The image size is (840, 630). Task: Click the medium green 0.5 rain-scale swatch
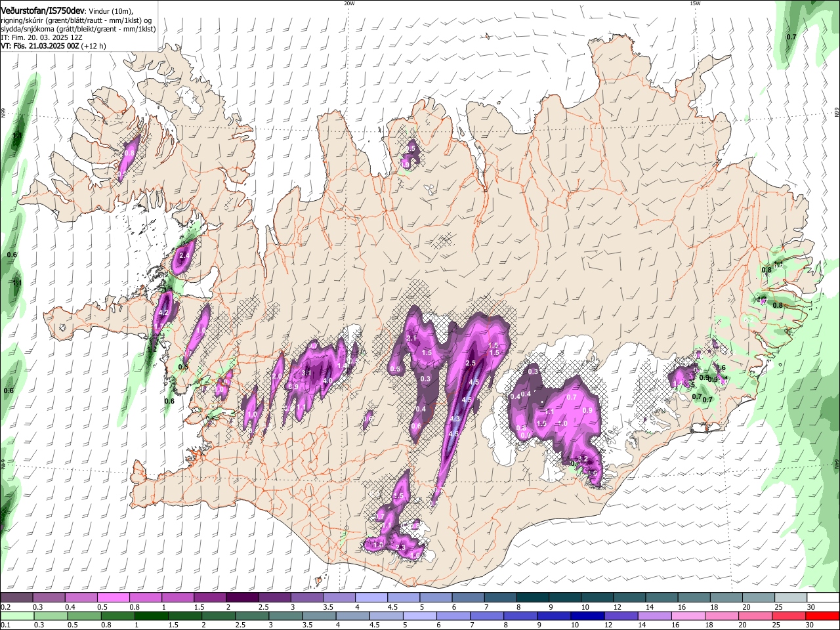tap(85, 616)
